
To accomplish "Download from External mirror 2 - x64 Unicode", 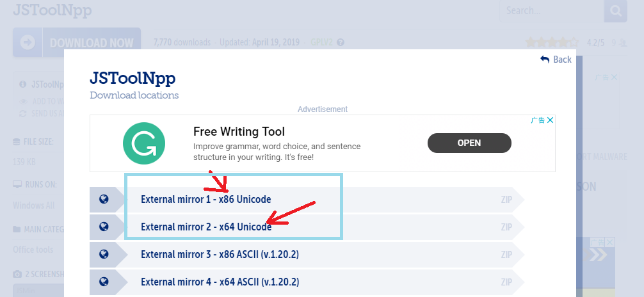I will (x=205, y=227).
